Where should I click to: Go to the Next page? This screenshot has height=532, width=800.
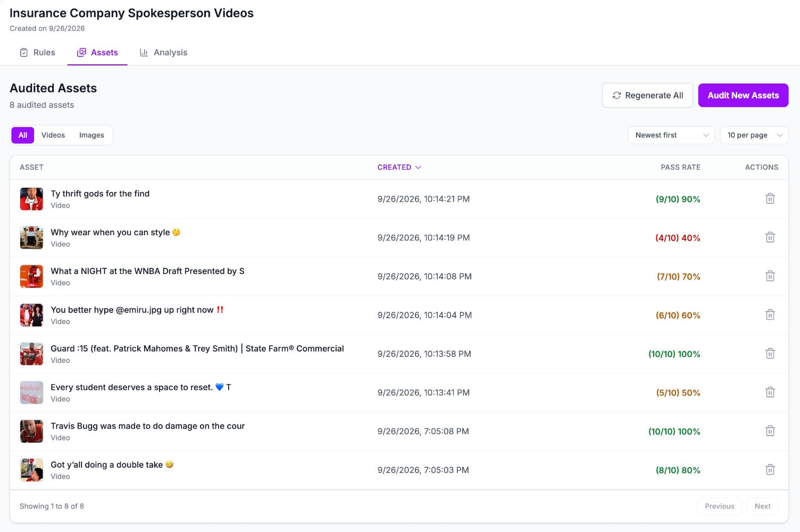pyautogui.click(x=762, y=506)
